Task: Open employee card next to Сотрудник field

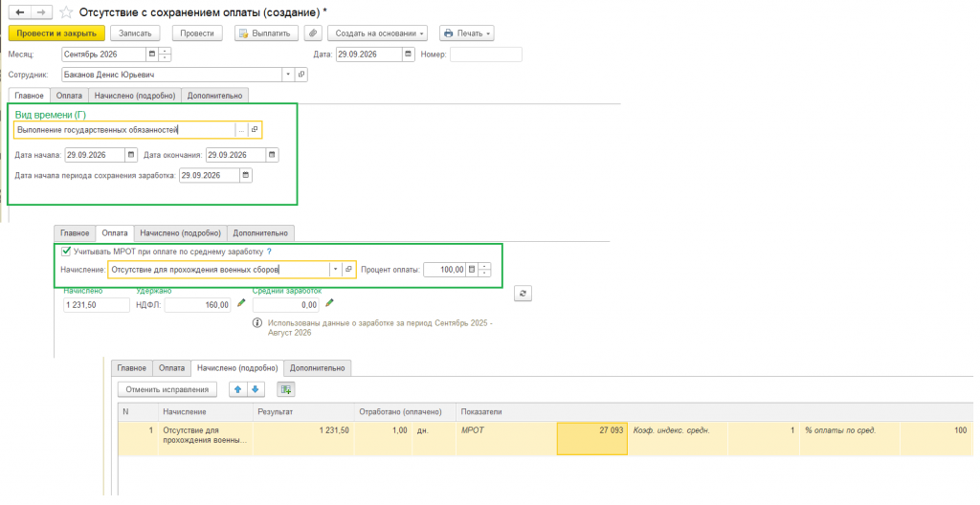Action: coord(301,75)
